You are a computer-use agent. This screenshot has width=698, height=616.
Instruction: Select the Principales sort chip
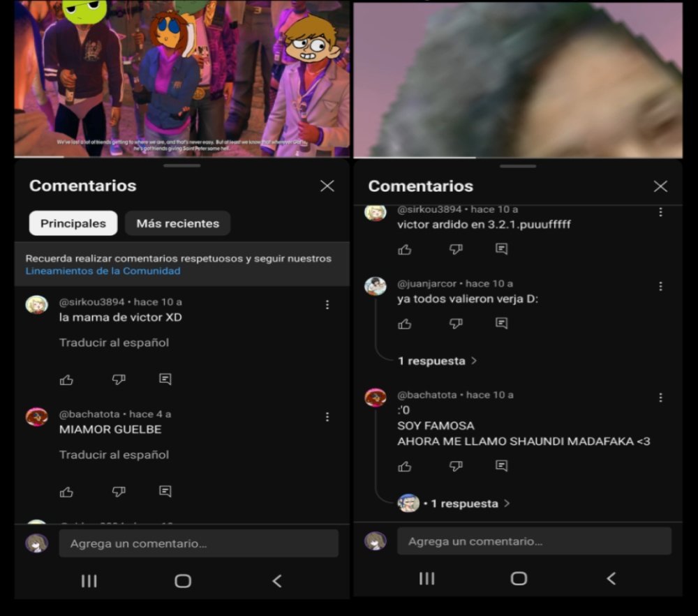coord(73,223)
